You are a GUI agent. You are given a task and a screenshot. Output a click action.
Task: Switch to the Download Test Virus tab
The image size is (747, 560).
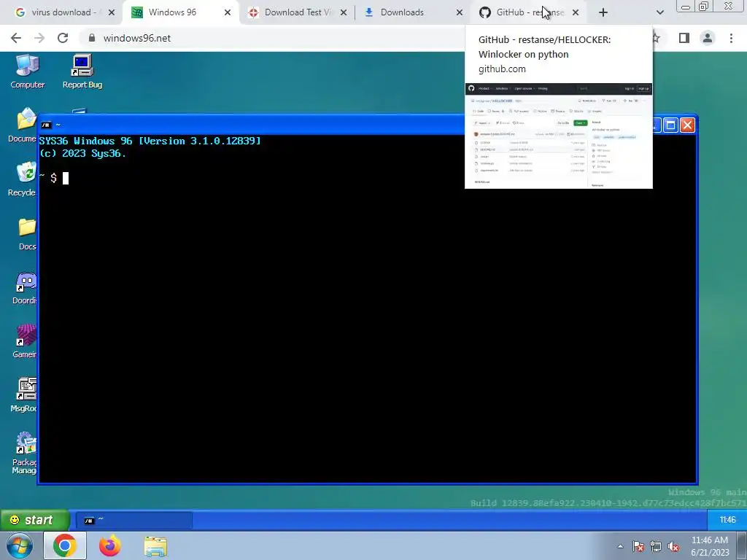point(297,12)
